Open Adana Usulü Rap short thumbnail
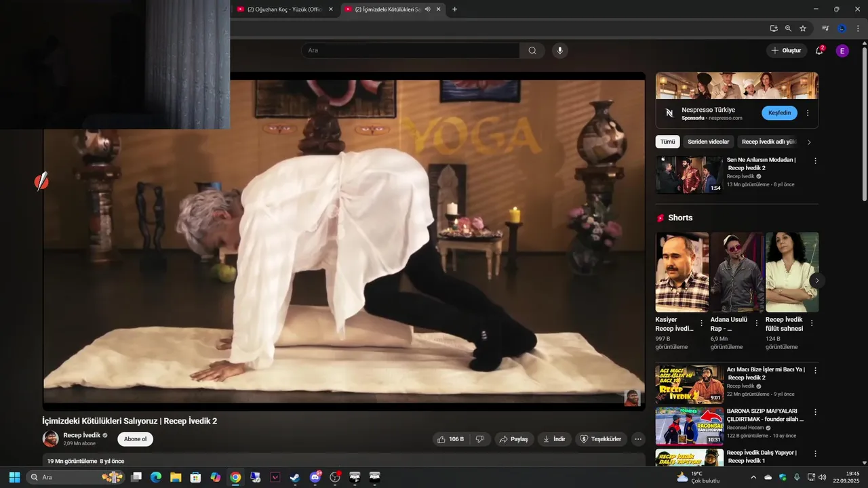The width and height of the screenshot is (868, 488). (x=737, y=272)
